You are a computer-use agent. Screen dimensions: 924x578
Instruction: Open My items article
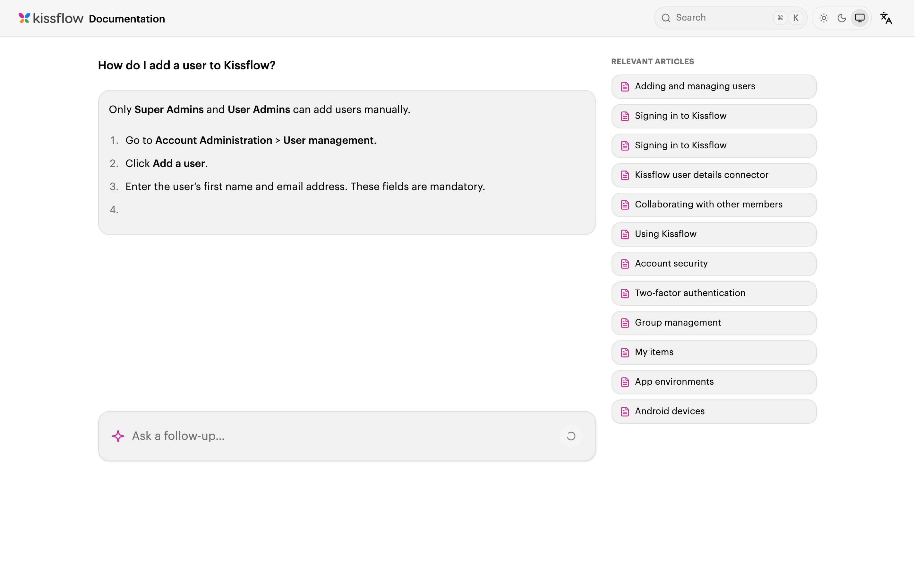(714, 353)
